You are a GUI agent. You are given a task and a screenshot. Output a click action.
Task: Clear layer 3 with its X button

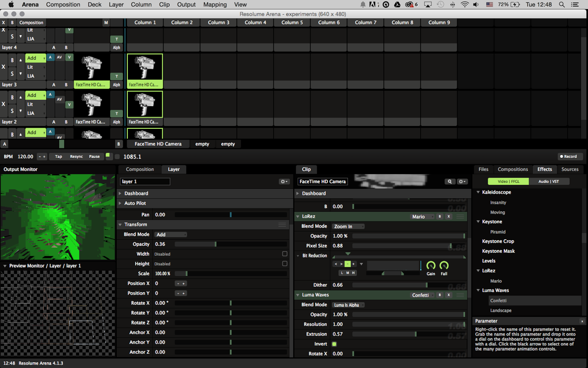tap(3, 67)
